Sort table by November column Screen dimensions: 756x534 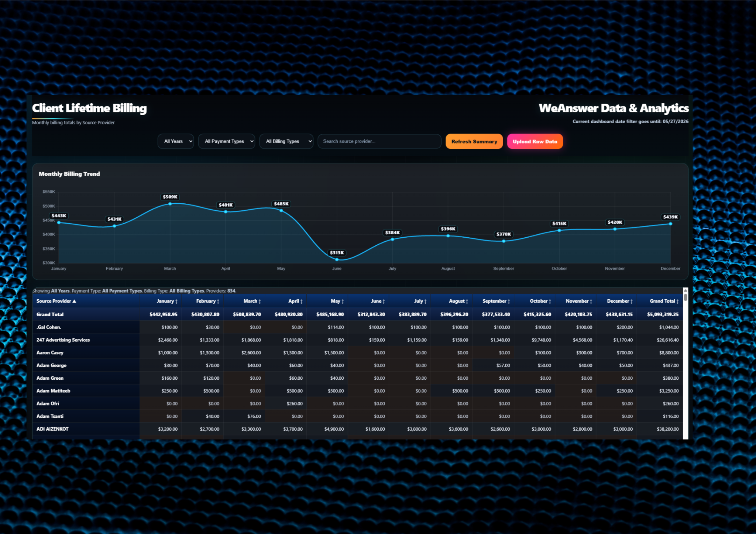[x=579, y=301]
